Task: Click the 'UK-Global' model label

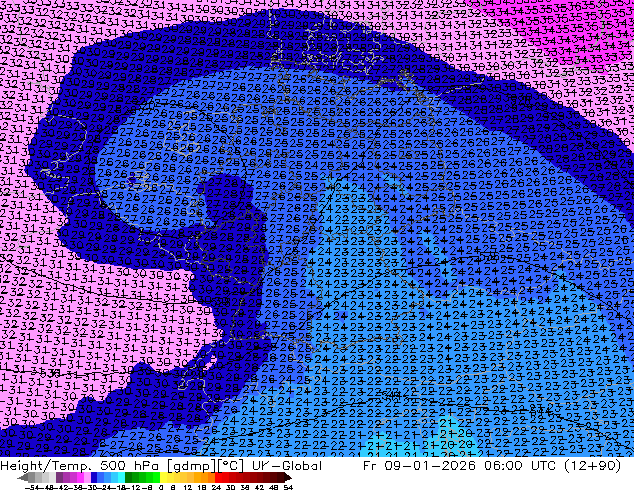Action: pyautogui.click(x=287, y=466)
